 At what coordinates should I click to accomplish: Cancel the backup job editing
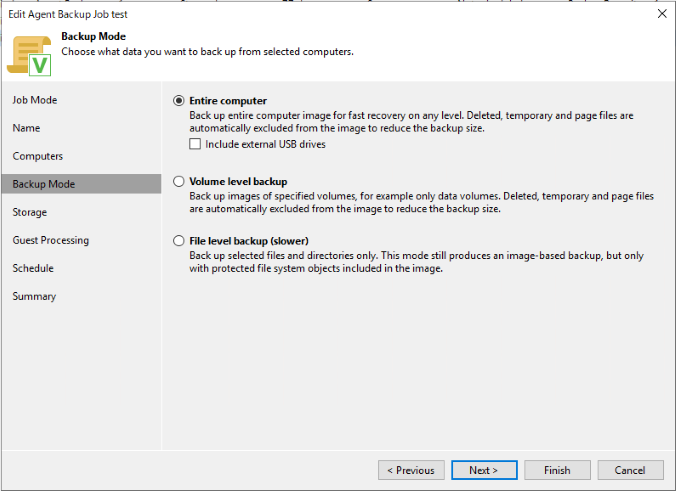pos(630,470)
